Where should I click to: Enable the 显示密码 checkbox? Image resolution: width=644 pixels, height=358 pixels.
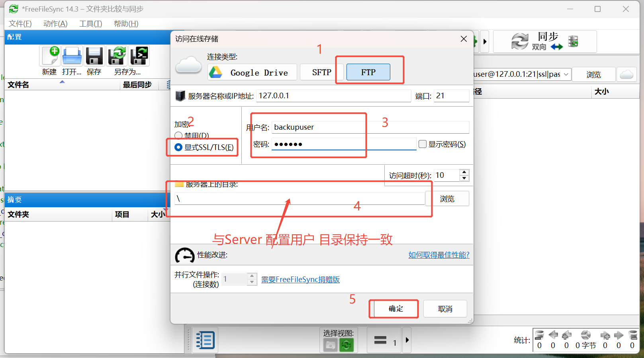423,144
